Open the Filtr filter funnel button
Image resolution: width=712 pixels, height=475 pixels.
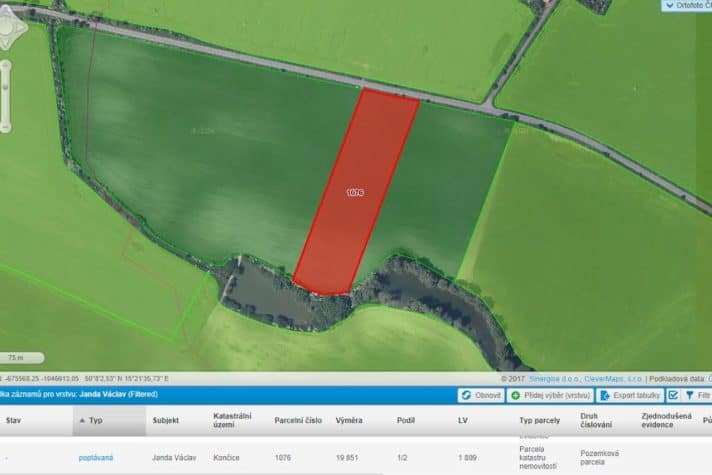pos(696,395)
